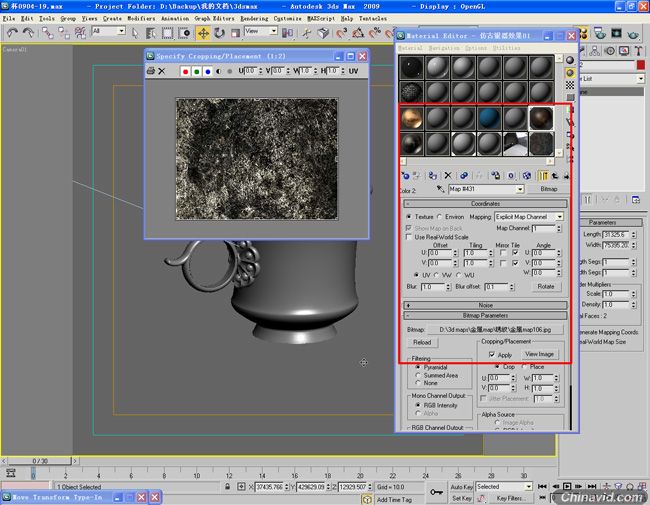Open the Rendering menu
The width and height of the screenshot is (650, 505).
254,19
